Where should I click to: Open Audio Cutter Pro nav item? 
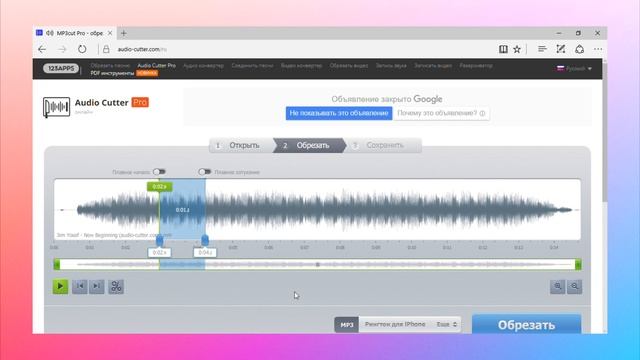coord(156,66)
